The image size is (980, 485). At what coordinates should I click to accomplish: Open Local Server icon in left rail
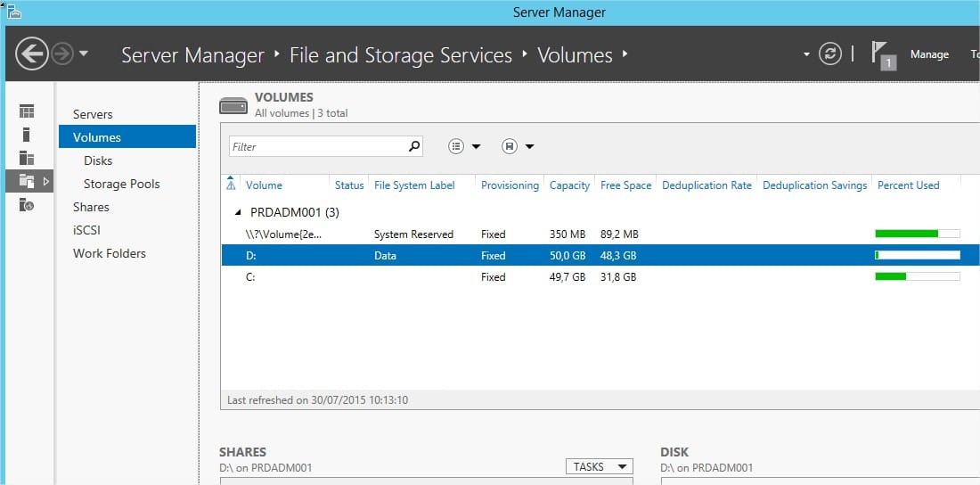tap(26, 135)
